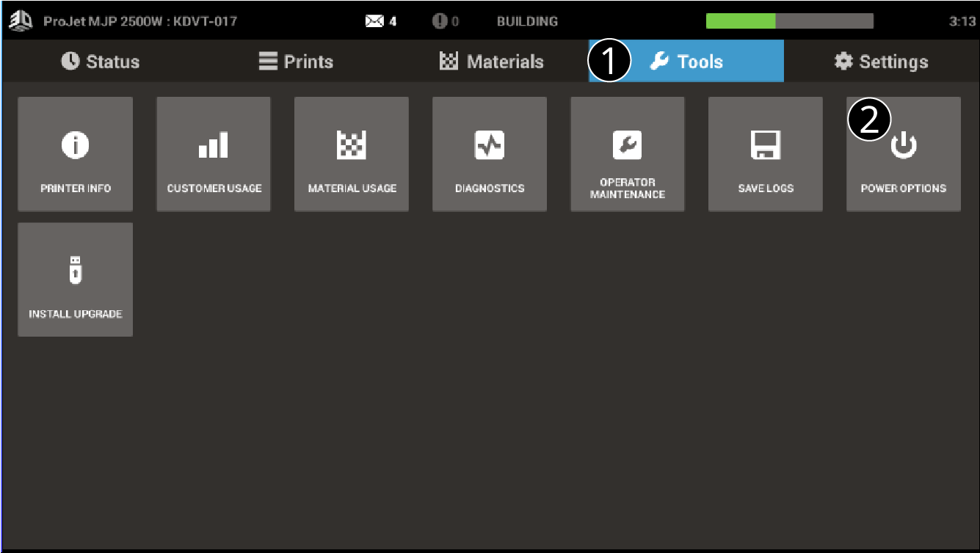The width and height of the screenshot is (980, 553).
Task: Switch to the Status tab
Action: click(101, 62)
